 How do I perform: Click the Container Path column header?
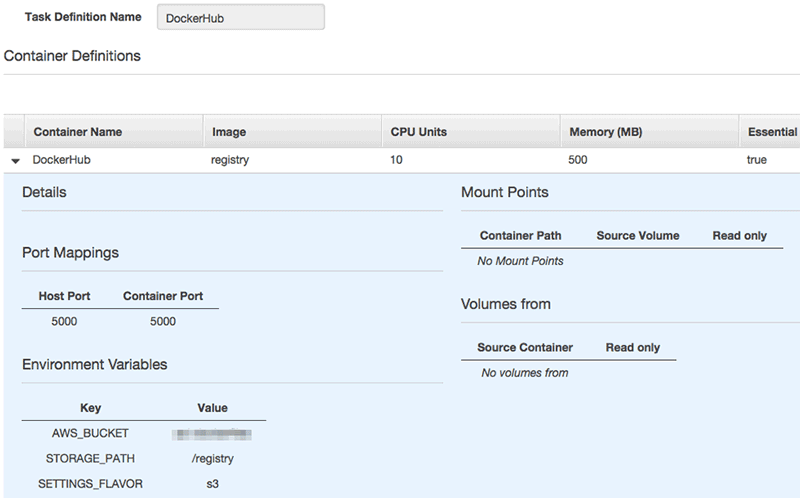(520, 236)
